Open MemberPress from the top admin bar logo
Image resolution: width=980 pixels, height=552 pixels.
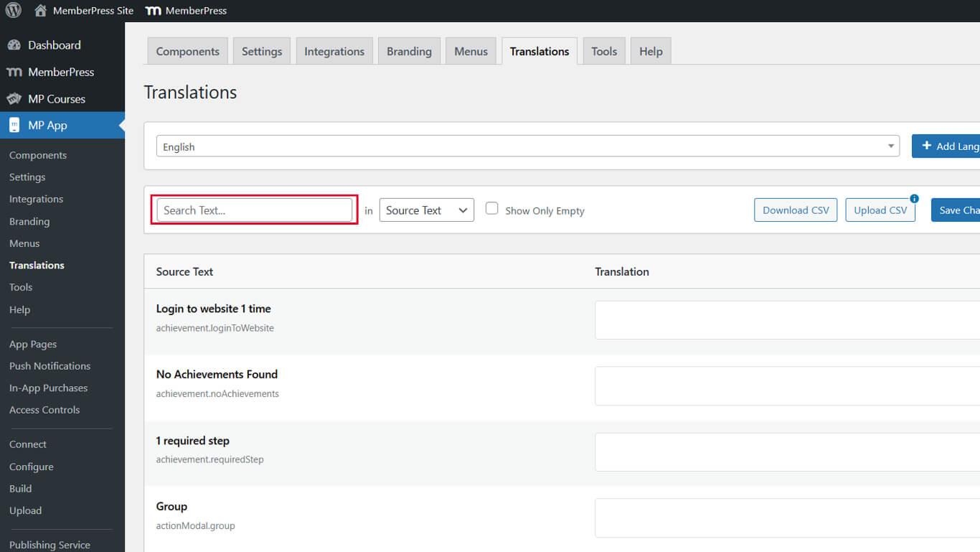click(153, 10)
